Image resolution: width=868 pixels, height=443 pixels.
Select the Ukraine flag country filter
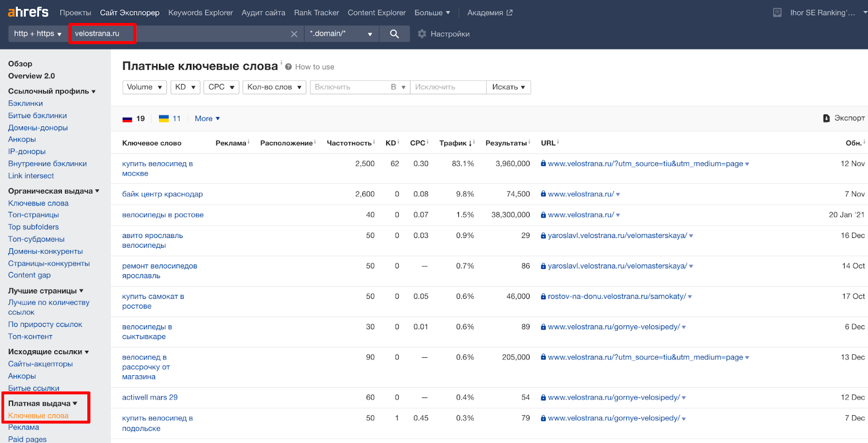[x=164, y=119]
